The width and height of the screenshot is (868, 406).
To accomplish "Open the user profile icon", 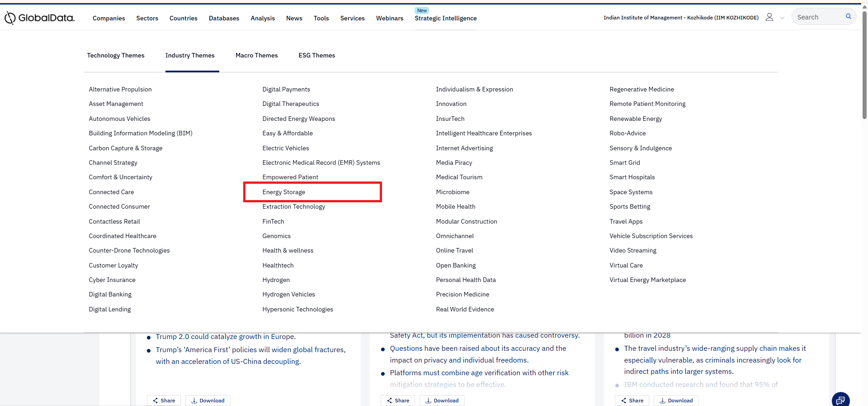I will [769, 17].
